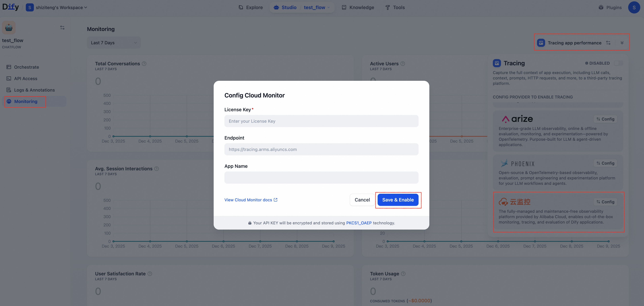
Task: Click the License Key input field
Action: pos(321,121)
